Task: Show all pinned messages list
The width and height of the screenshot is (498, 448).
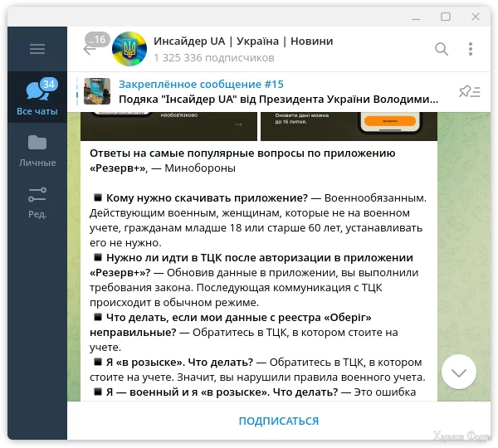Action: 470,92
